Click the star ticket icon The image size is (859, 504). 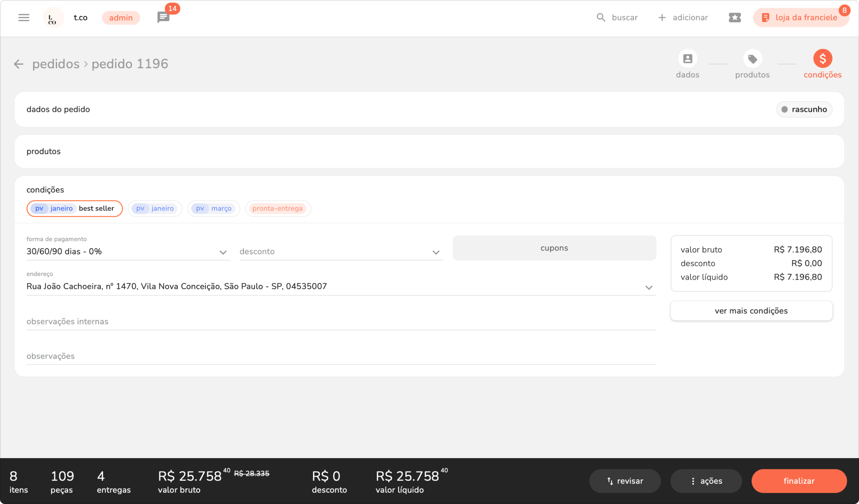click(735, 17)
